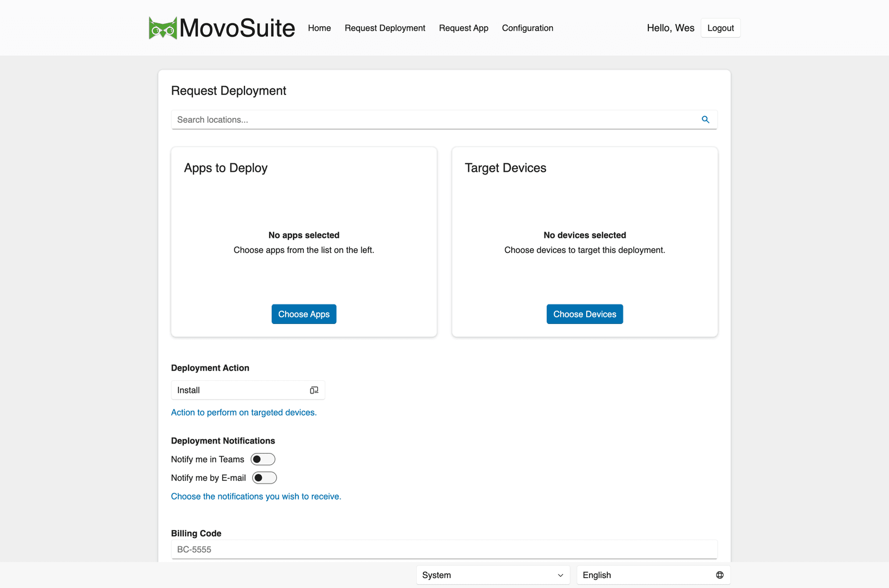This screenshot has height=588, width=889.
Task: Click the MovoSuite owl logo
Action: [163, 28]
